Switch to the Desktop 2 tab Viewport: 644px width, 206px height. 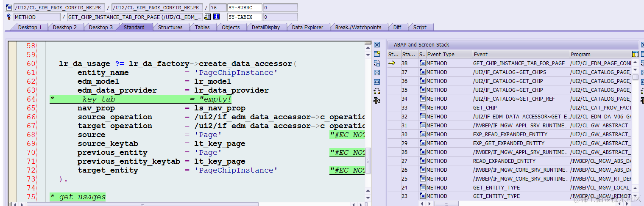pos(65,27)
